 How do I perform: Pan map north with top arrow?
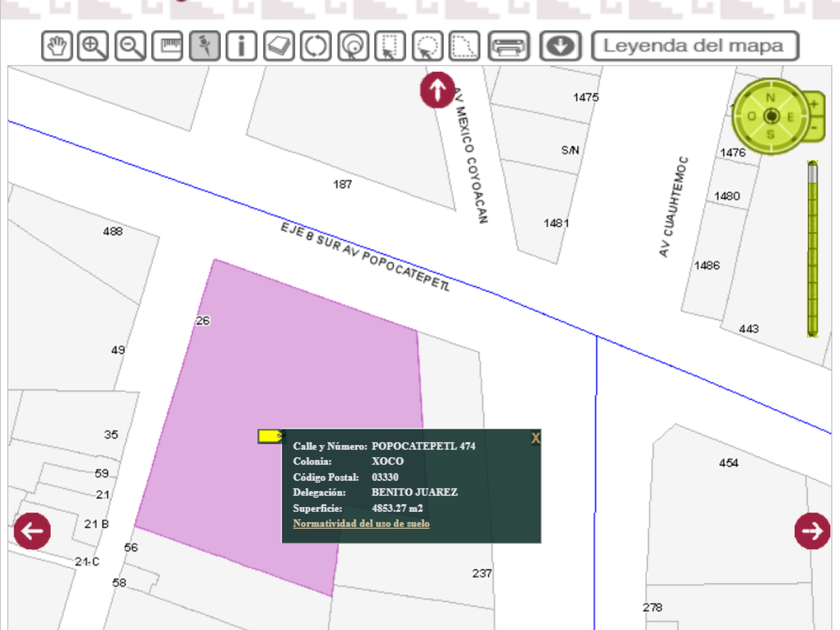[437, 90]
